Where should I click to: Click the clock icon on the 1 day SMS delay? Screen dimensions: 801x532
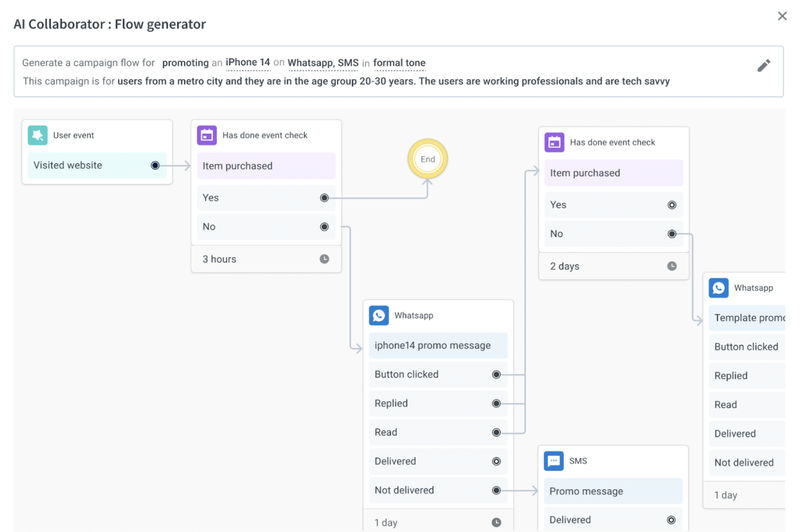(497, 522)
